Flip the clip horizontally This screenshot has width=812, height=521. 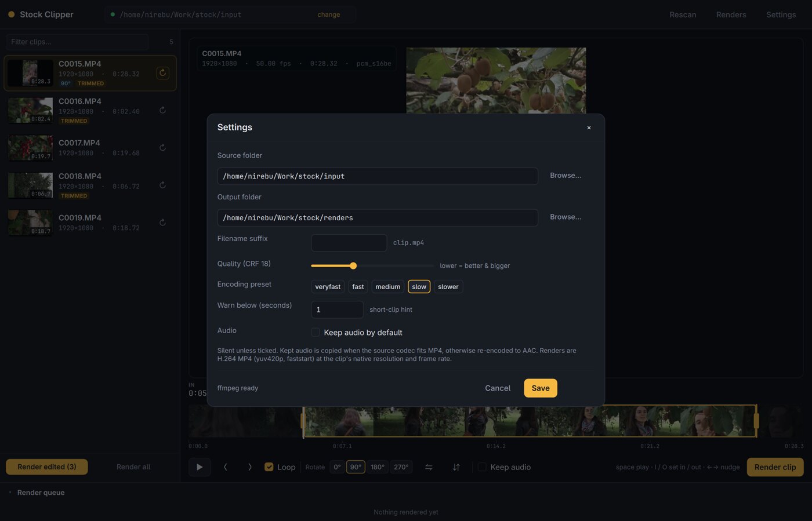click(x=429, y=467)
